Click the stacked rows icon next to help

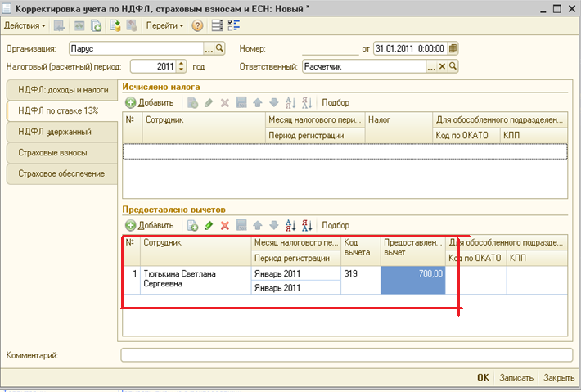[217, 25]
